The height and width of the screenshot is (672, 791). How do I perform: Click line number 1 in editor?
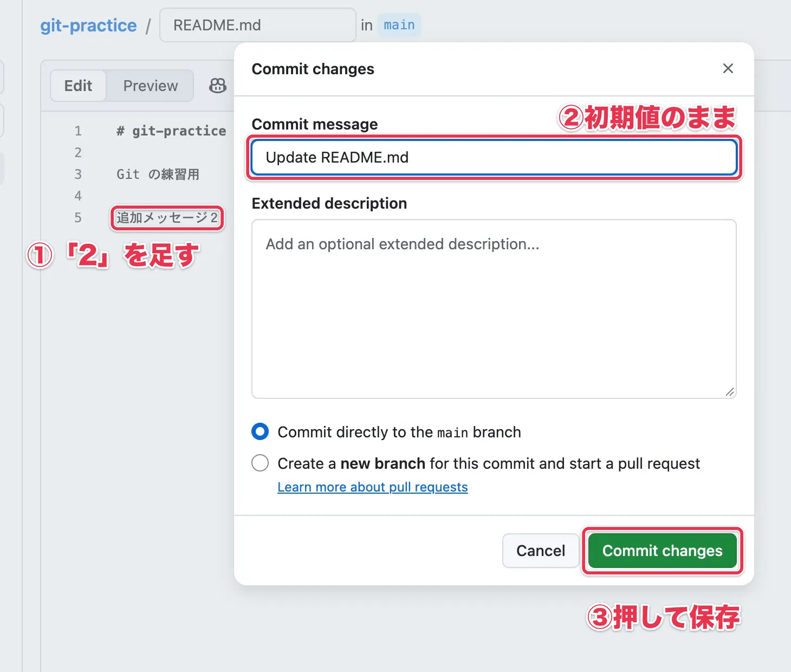click(78, 131)
